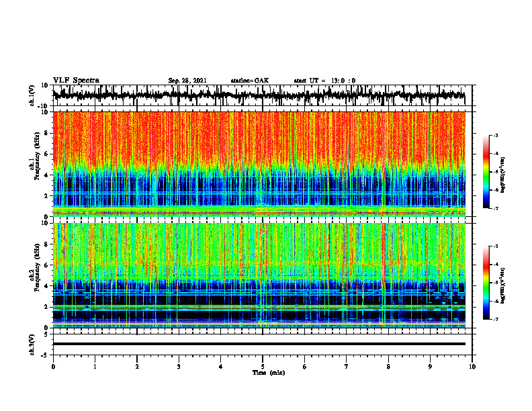Click the time axis tick label "1"
Viewport: 532px width, 411px height.
pos(95,367)
